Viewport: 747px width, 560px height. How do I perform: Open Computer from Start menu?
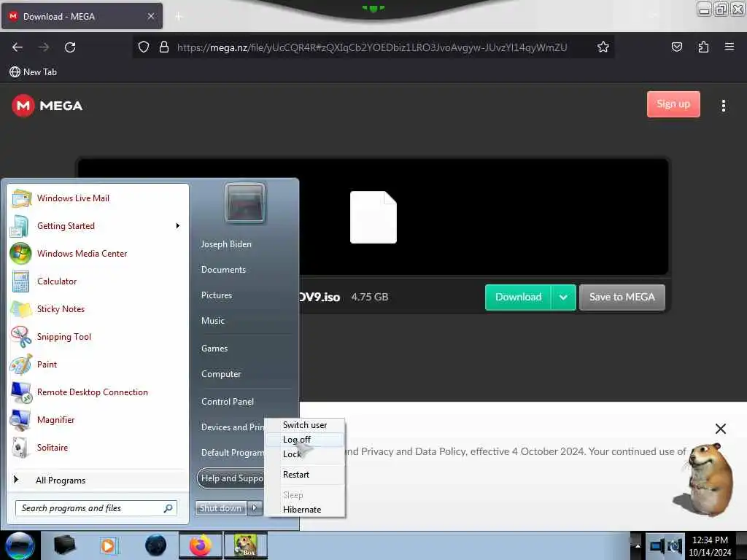221,374
